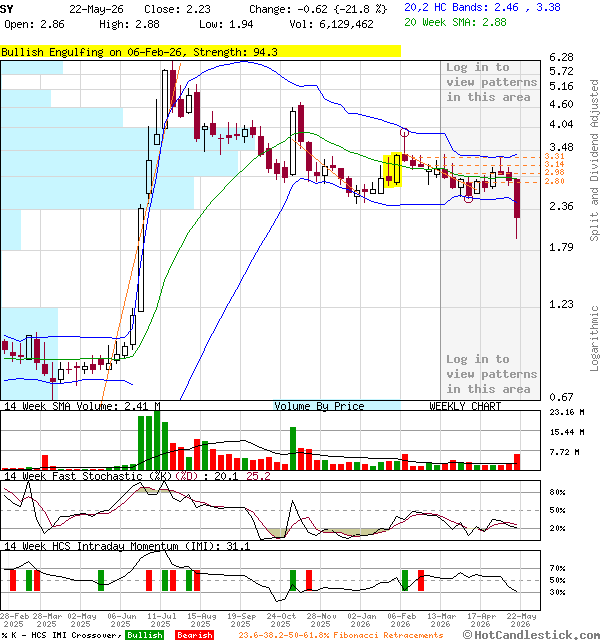Viewport: 600px width, 640px height.
Task: Click the green Bullish legend box
Action: [144, 635]
